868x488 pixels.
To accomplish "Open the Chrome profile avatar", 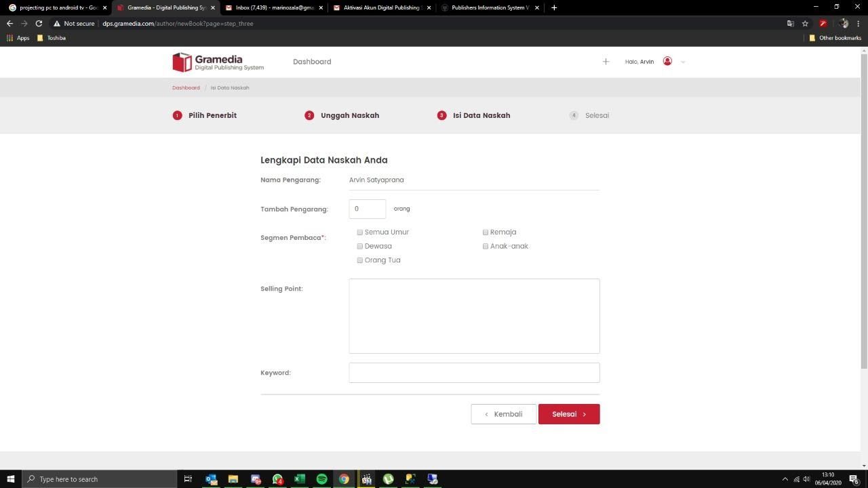I will tap(844, 23).
